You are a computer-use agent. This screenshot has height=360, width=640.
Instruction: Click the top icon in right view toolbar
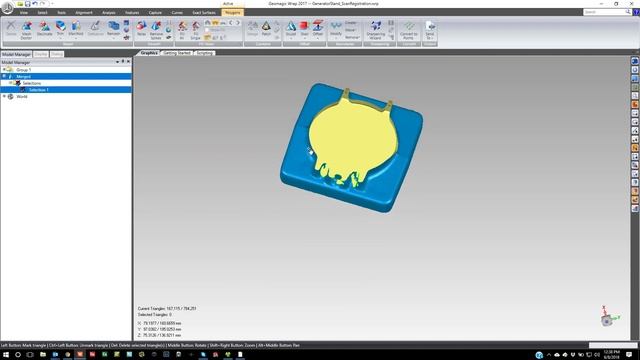635,61
